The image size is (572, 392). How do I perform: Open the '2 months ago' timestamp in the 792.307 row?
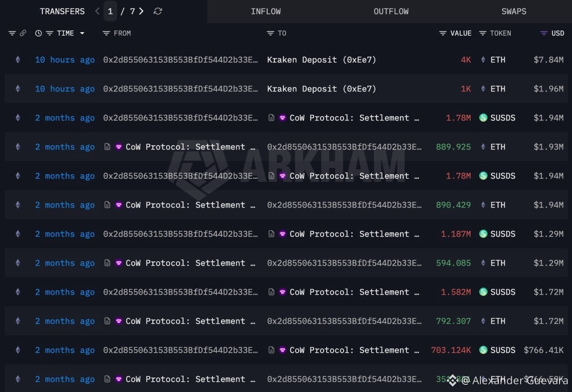(65, 321)
